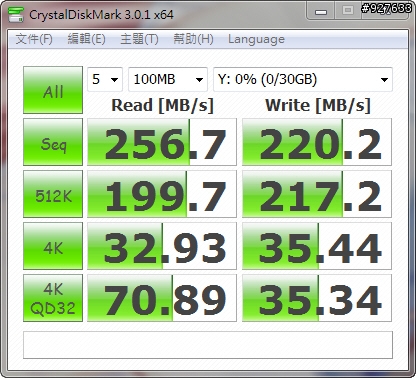
Task: Run all benchmarks with All button
Action: (x=53, y=90)
